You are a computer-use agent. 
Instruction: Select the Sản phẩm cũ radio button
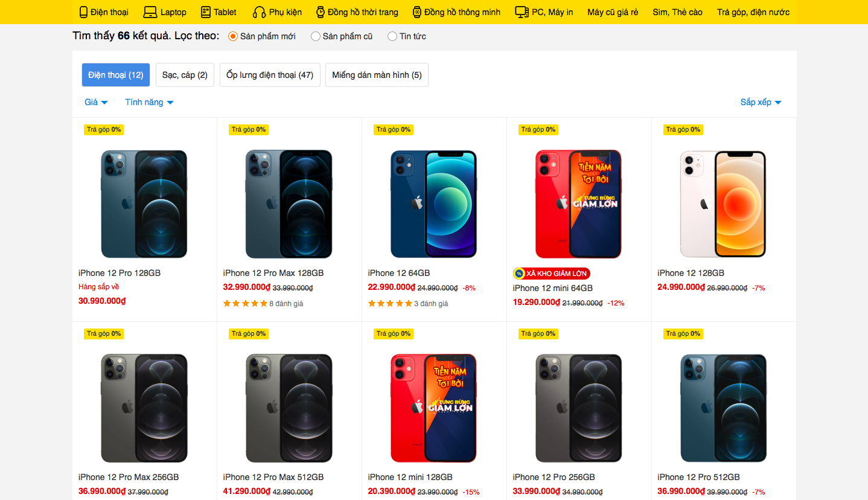coord(316,36)
